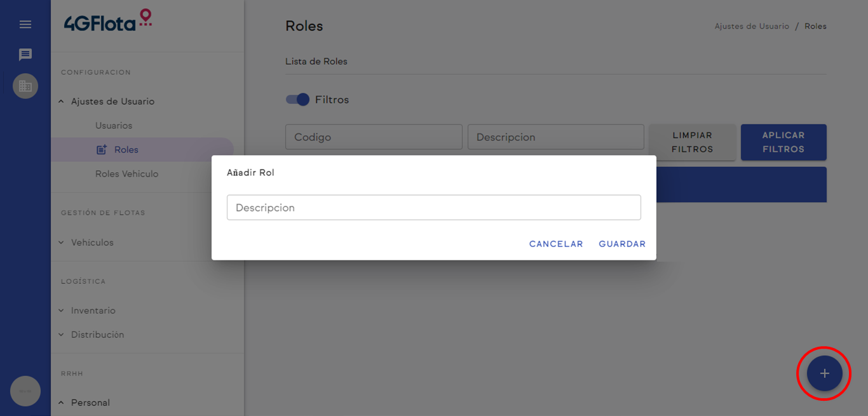The height and width of the screenshot is (416, 868).
Task: Click the user avatar at bottom left
Action: [x=25, y=391]
